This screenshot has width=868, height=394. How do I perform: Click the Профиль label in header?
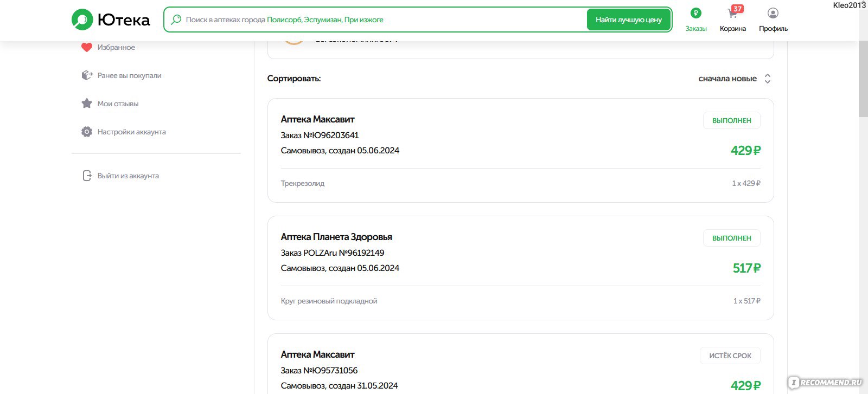coord(773,29)
